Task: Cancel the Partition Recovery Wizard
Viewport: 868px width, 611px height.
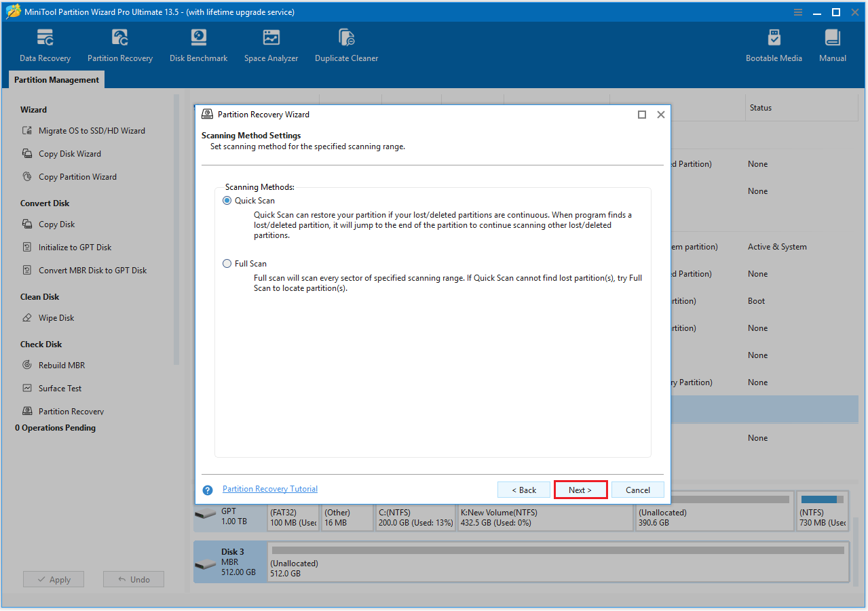Action: tap(637, 489)
